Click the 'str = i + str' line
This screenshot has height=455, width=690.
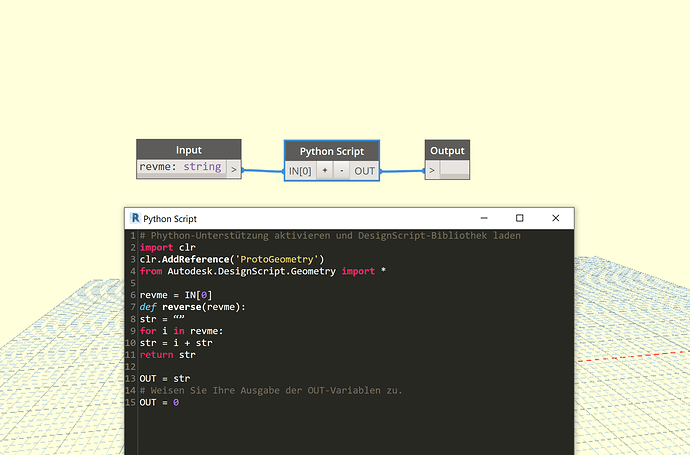[x=176, y=342]
